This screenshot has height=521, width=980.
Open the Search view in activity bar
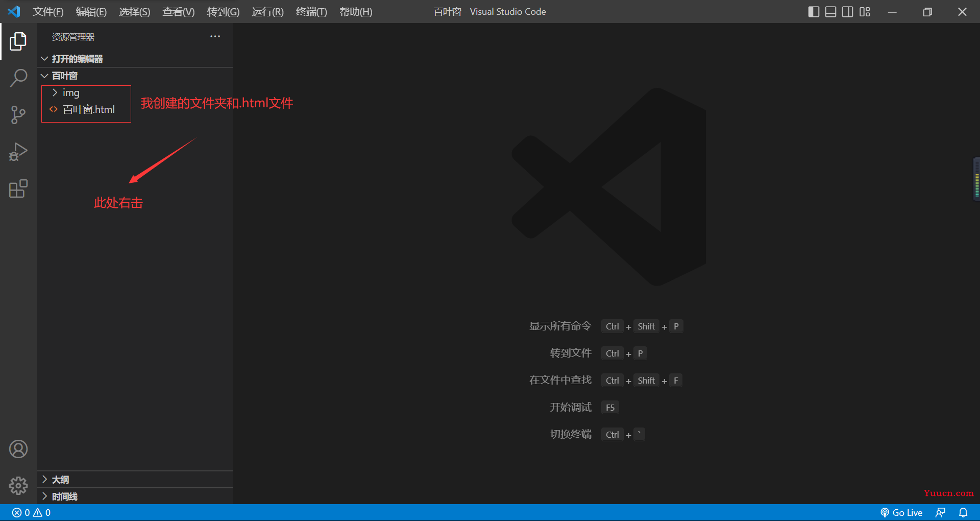click(18, 78)
